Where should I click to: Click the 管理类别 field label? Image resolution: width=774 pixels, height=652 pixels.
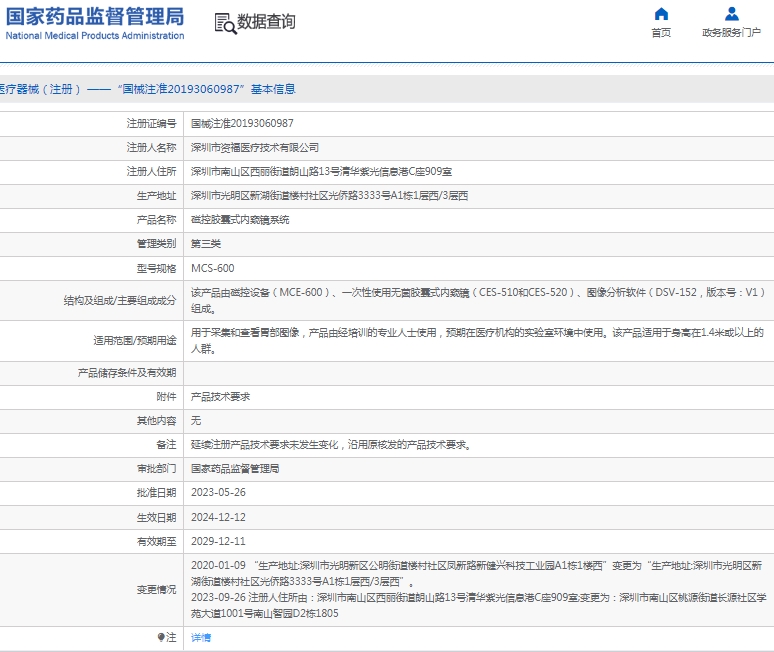(156, 244)
